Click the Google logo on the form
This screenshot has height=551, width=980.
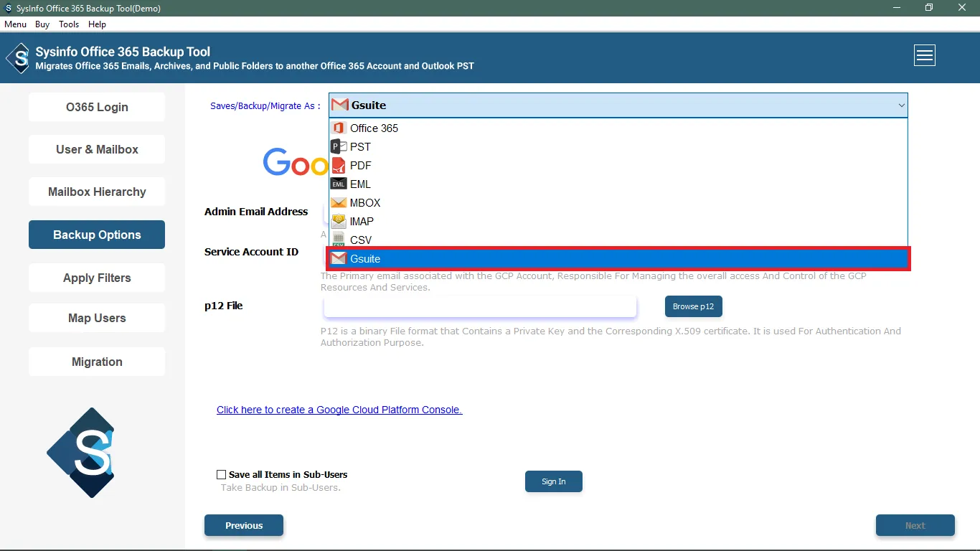coord(296,164)
